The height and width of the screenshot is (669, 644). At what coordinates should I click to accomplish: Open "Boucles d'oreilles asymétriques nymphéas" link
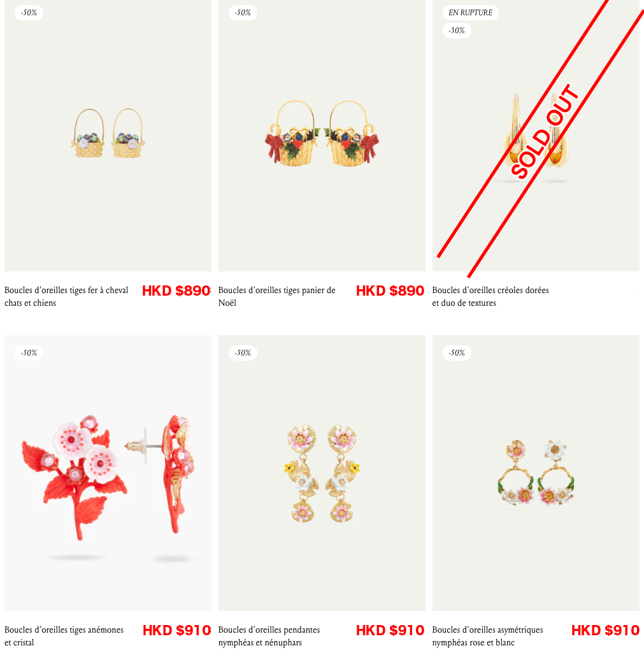coord(487,636)
